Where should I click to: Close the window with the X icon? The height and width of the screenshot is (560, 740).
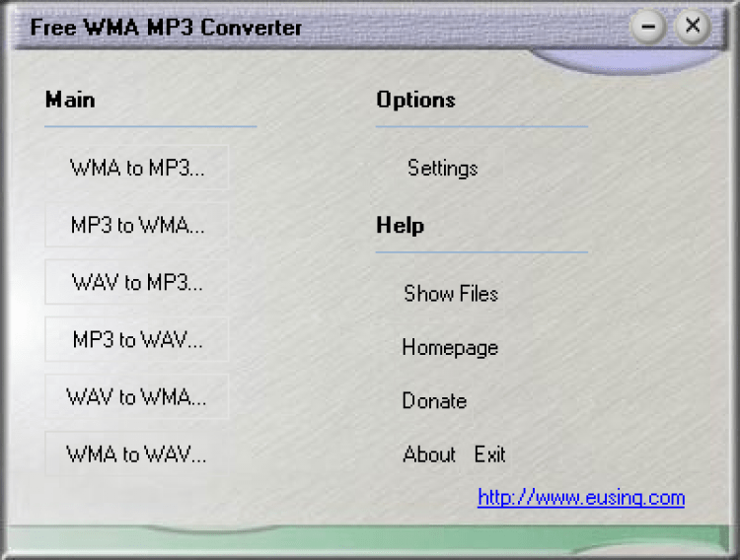693,27
